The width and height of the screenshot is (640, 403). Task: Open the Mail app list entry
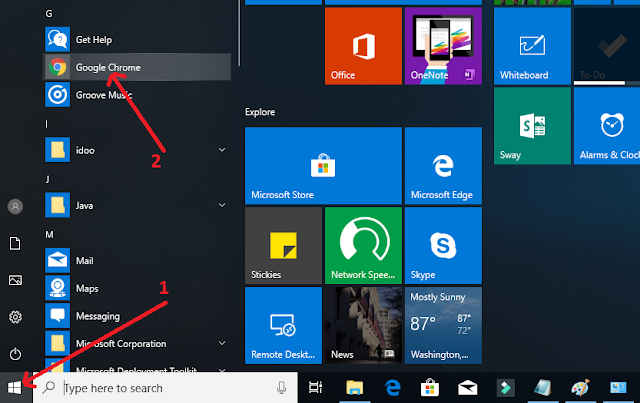137,261
